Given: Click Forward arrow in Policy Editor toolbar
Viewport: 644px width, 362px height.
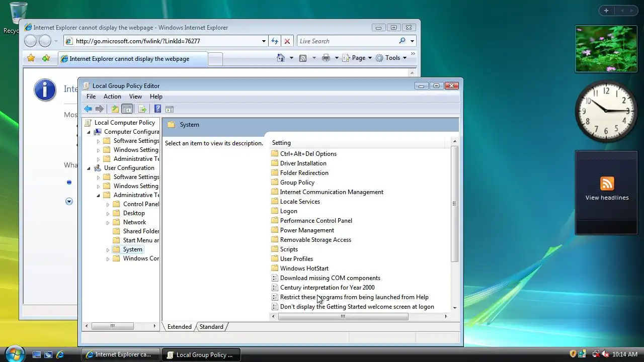Looking at the screenshot, I should click(x=100, y=109).
